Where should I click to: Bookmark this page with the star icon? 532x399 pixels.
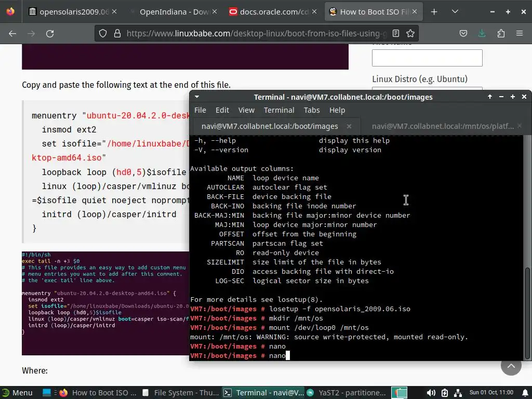(410, 33)
